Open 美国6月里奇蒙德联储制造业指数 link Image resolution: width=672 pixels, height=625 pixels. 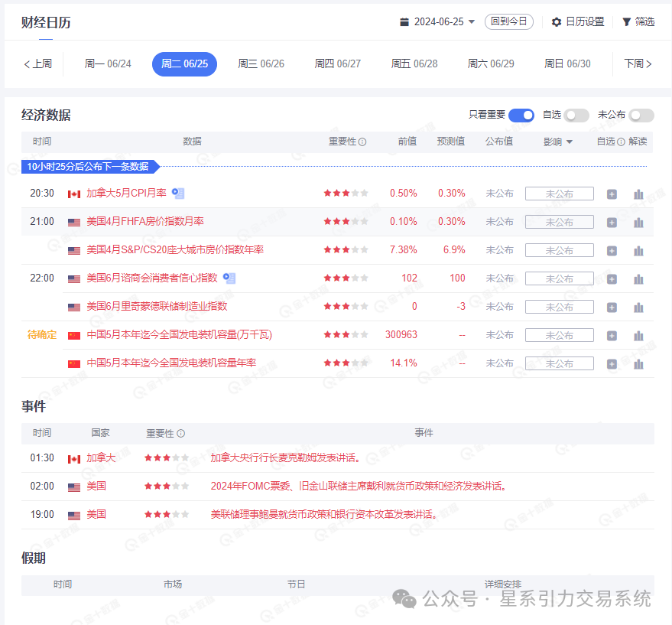pos(157,307)
